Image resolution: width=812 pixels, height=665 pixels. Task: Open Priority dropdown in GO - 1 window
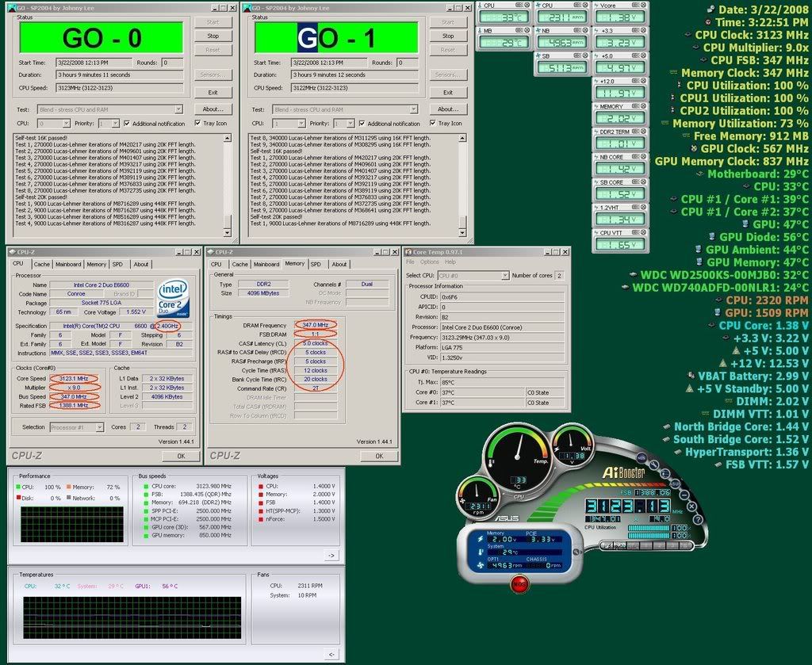point(350,124)
